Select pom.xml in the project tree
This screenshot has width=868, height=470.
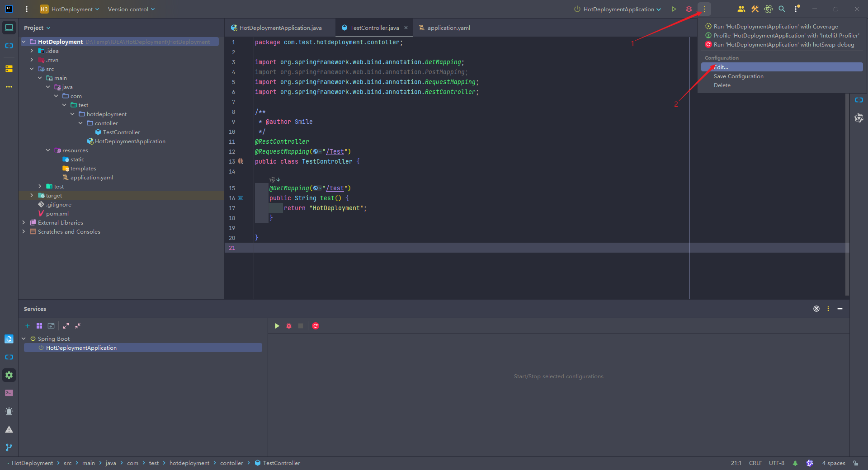(57, 214)
